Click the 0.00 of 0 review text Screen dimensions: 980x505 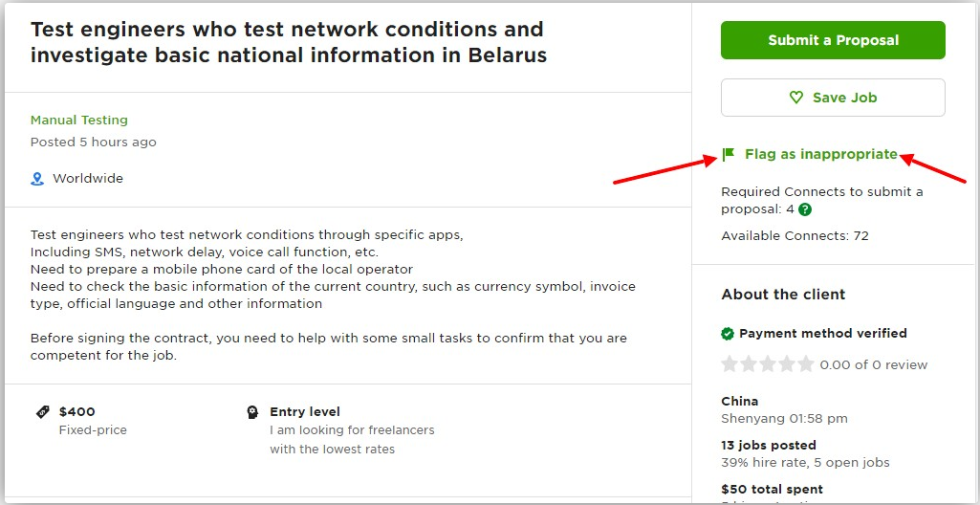click(874, 365)
